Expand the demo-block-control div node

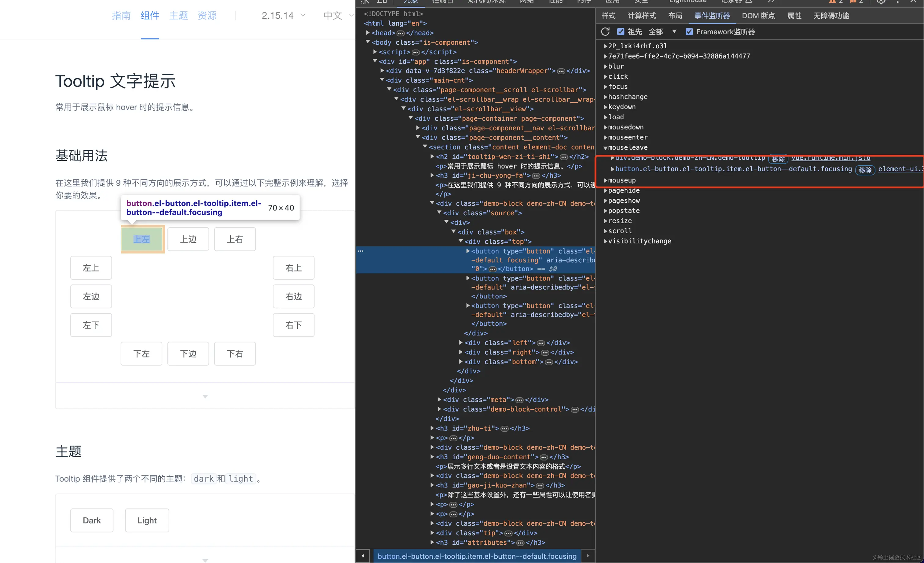click(x=439, y=409)
